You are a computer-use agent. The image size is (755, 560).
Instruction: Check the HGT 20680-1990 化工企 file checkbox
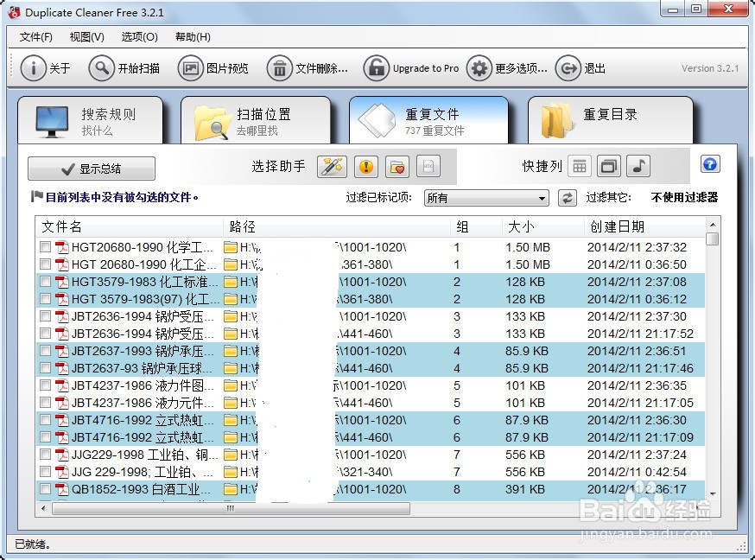45,264
